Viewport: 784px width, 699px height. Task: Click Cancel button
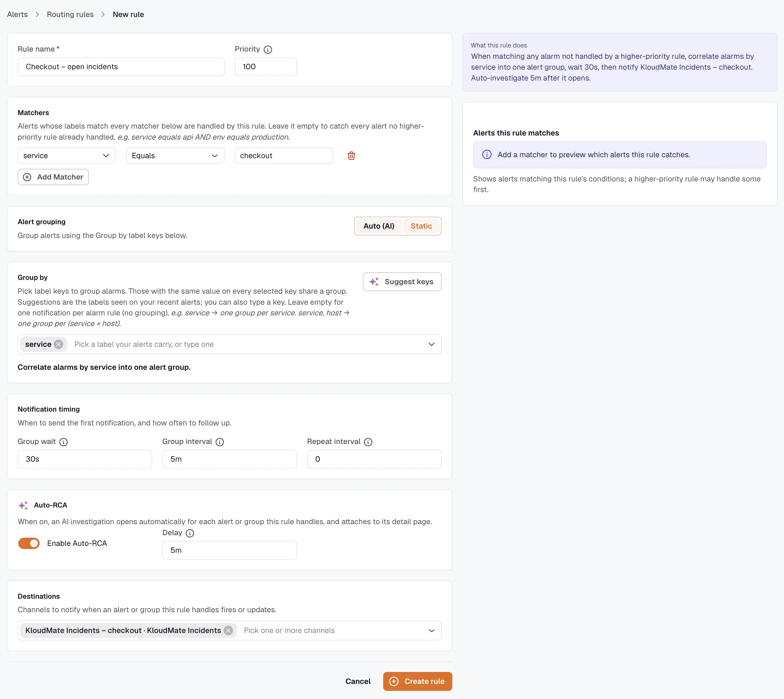point(358,681)
